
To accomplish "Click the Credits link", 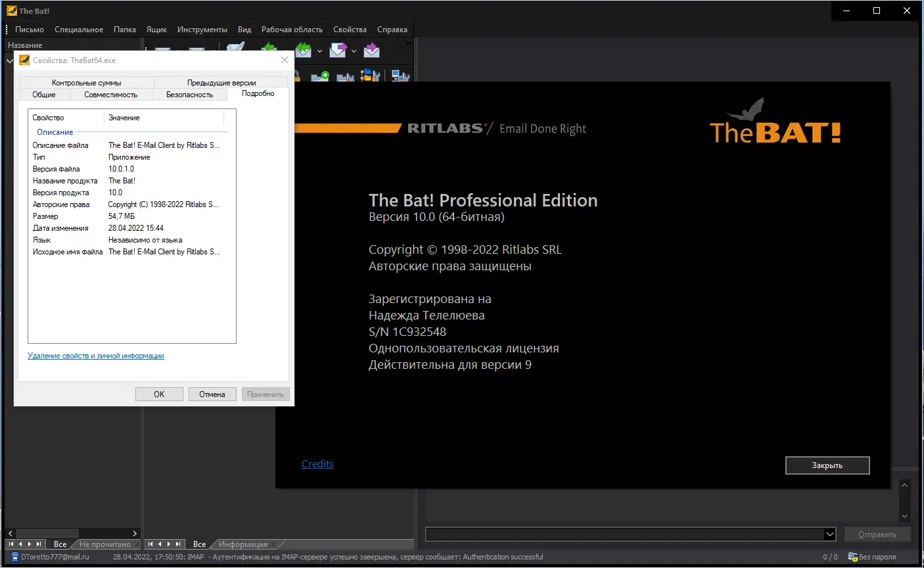I will pyautogui.click(x=317, y=463).
